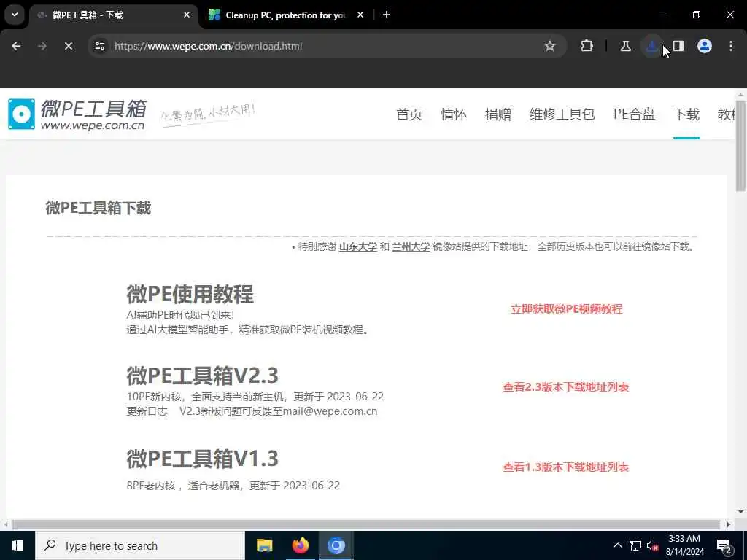
Task: Click the 微PE工具箱V1.3 heading
Action: (203, 459)
